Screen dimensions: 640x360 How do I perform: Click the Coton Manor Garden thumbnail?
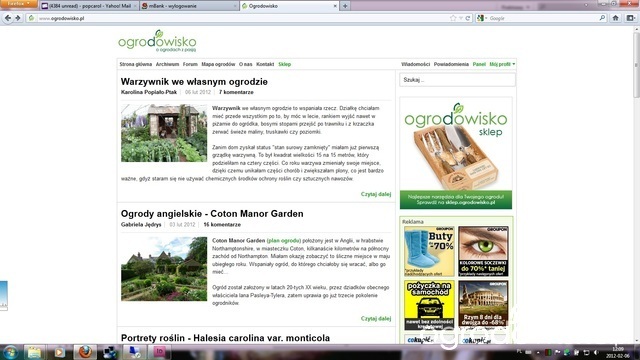(x=164, y=269)
